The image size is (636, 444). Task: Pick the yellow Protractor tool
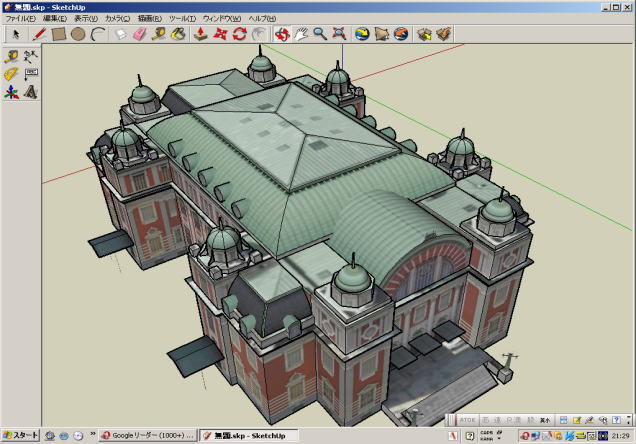pyautogui.click(x=11, y=74)
